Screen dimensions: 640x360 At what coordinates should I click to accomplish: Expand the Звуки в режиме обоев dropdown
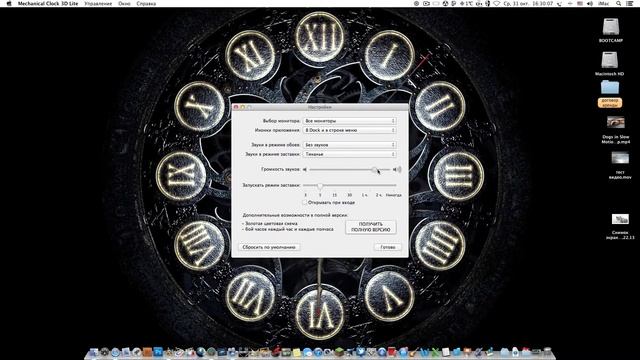click(349, 145)
